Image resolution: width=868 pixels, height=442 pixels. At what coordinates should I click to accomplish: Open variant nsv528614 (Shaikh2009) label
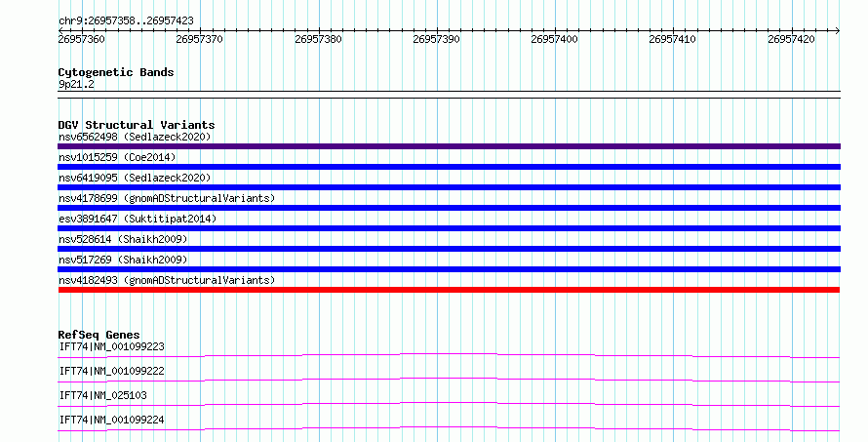(123, 239)
